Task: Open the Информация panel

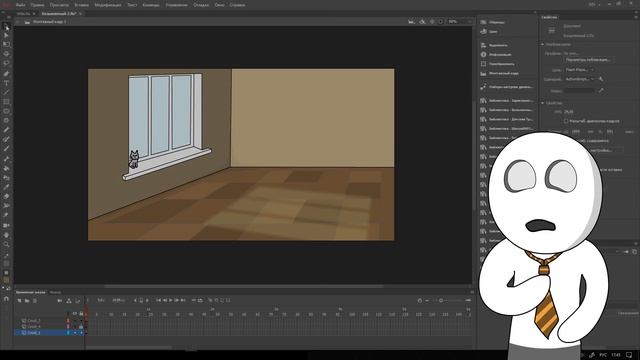Action: pos(496,54)
